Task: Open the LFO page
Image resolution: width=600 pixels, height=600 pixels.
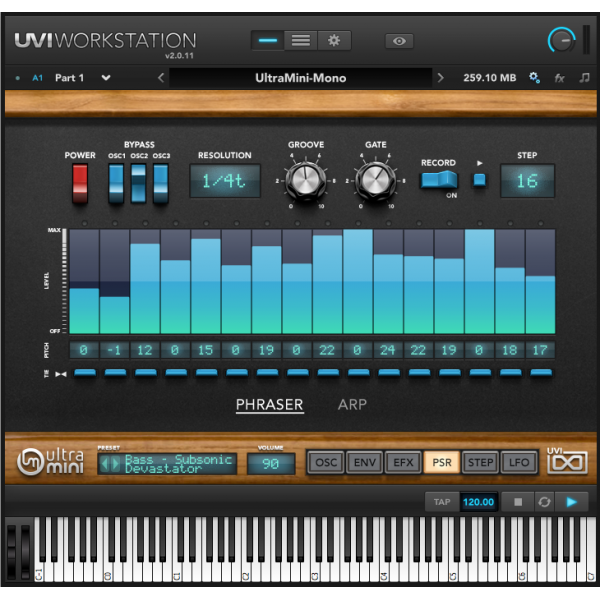Action: 519,462
